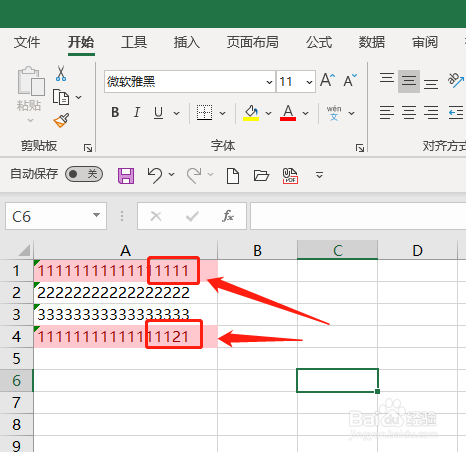Switch to the 插入 tab
Image resolution: width=466 pixels, height=452 pixels.
(187, 42)
